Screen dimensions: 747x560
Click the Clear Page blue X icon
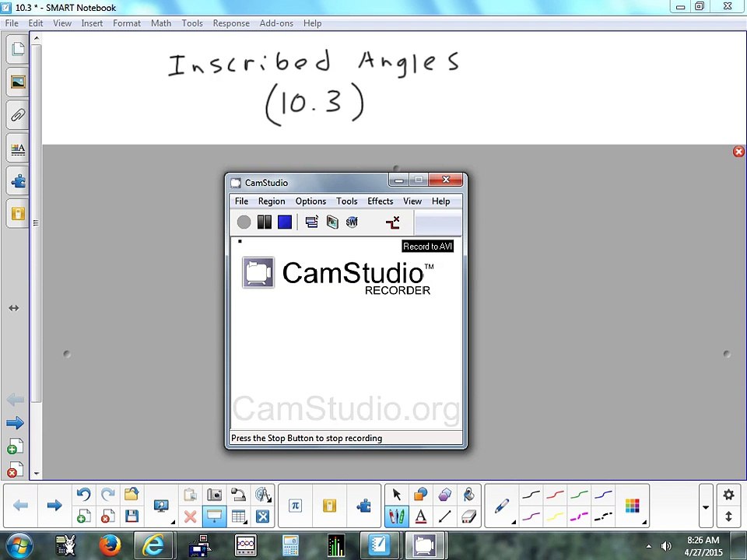(262, 516)
